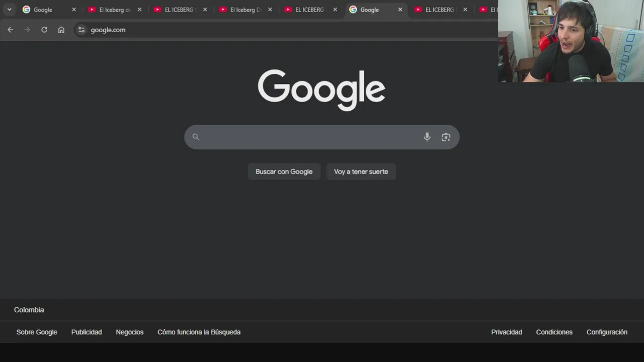Start voice search with microphone icon

(427, 137)
